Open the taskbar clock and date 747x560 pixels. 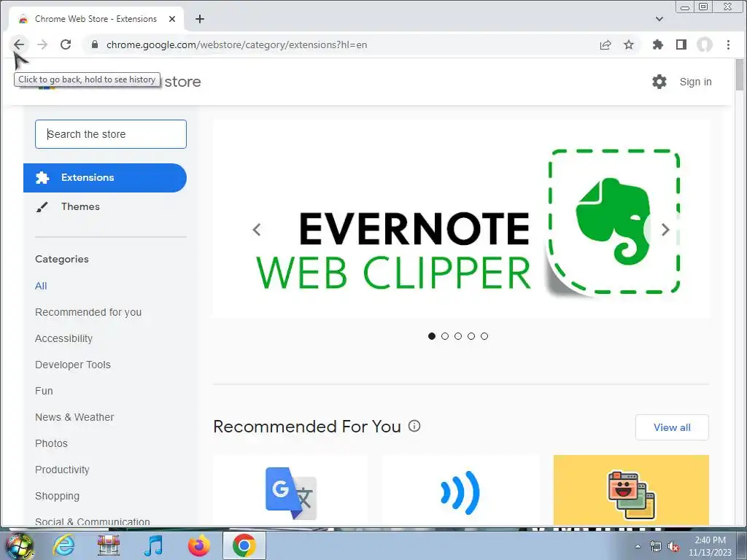[x=710, y=546]
